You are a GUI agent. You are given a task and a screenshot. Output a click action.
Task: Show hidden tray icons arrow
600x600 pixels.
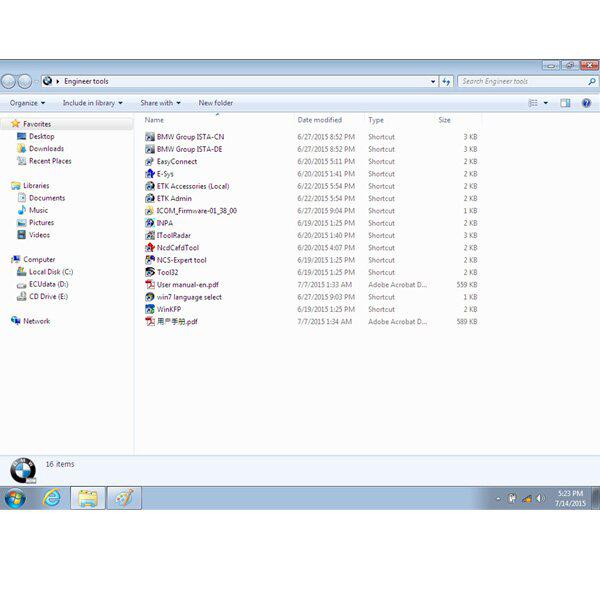coord(498,498)
